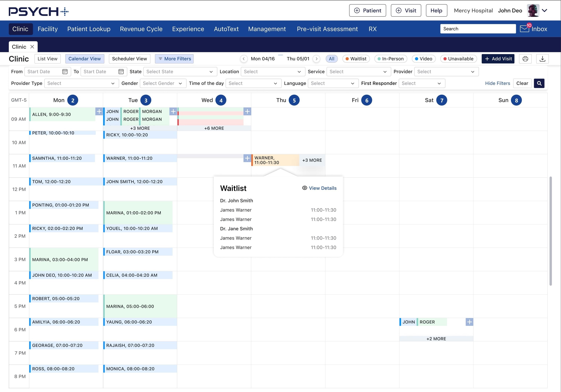Click the dark search magnifier button
This screenshot has height=392, width=561.
coord(539,83)
